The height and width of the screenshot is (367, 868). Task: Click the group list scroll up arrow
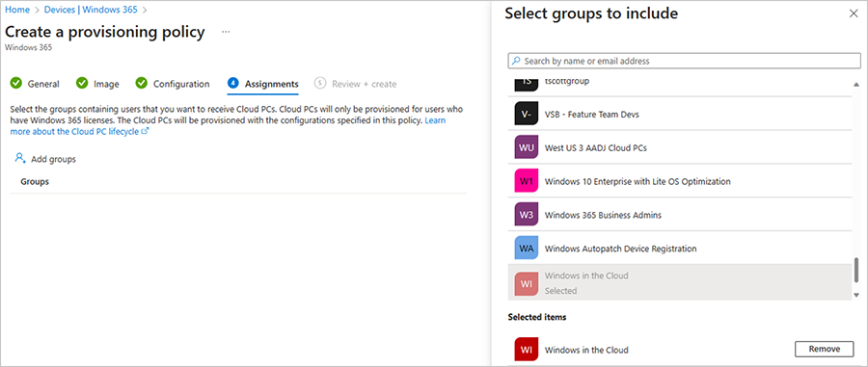tap(856, 85)
